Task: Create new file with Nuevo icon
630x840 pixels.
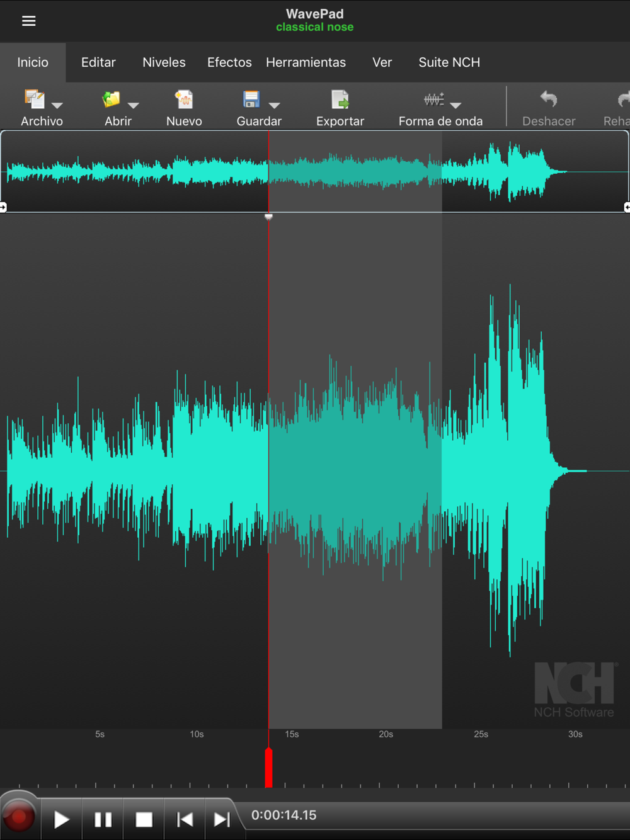Action: pos(184,99)
